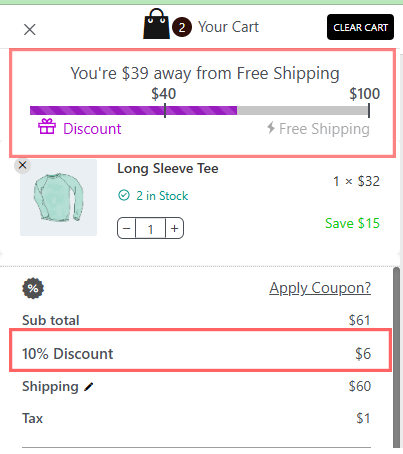Click the gift Discount icon
This screenshot has width=403, height=454.
click(47, 127)
